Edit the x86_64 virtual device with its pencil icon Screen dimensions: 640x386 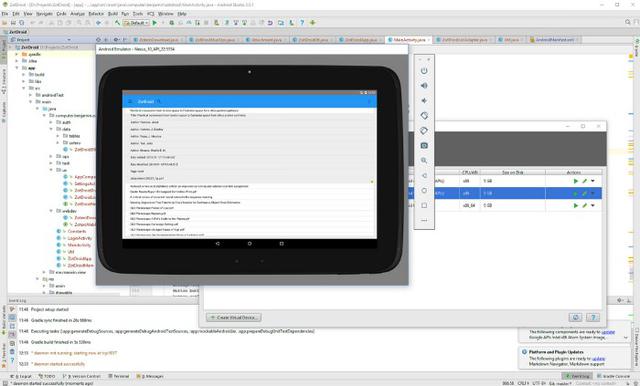(x=584, y=206)
